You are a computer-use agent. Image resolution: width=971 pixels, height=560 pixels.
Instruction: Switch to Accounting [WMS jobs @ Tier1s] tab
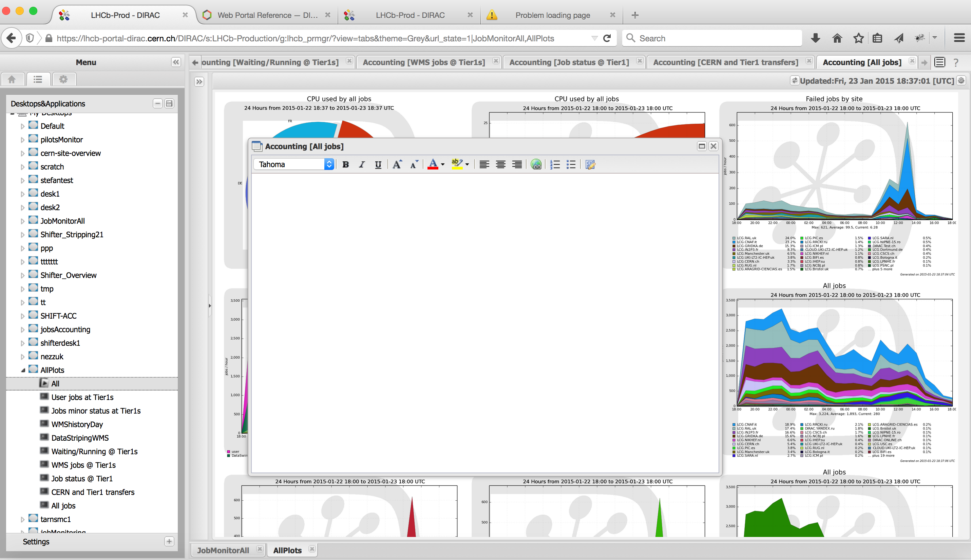[424, 62]
